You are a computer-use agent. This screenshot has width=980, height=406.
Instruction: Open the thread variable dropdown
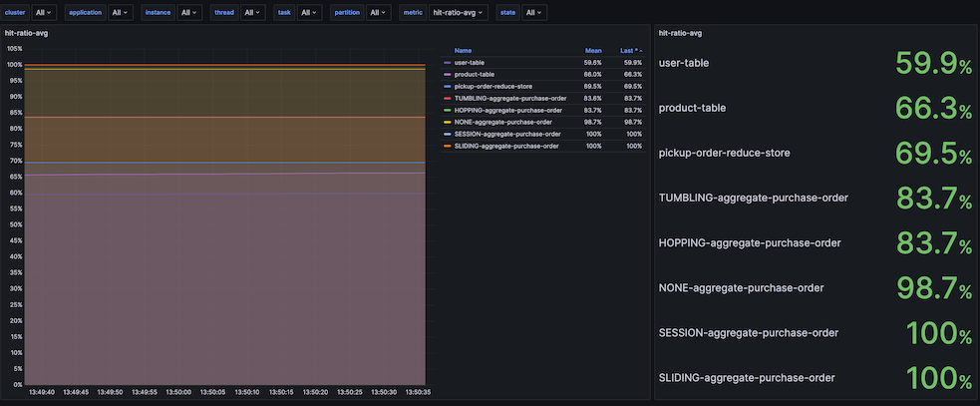coord(252,13)
